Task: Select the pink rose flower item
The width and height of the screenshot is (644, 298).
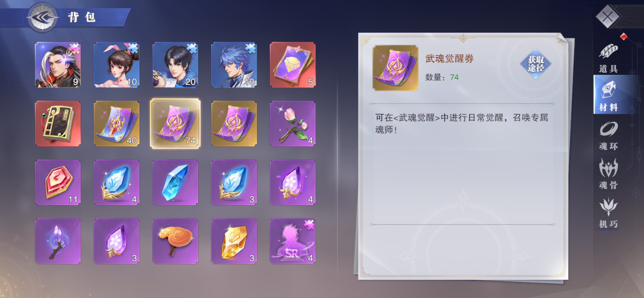Action: [x=293, y=124]
